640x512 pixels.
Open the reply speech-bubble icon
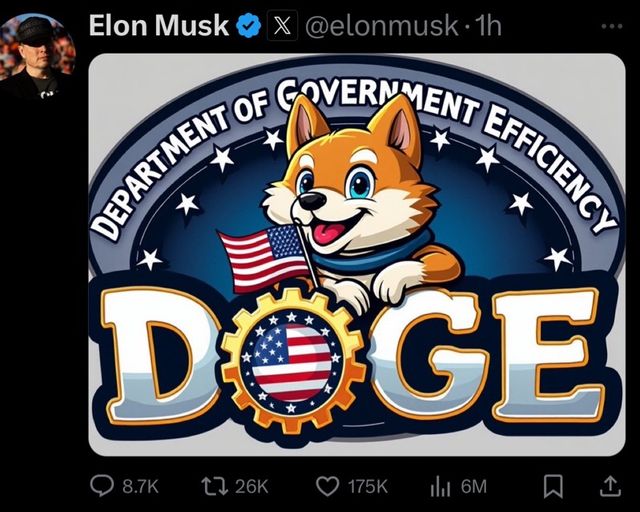coord(102,486)
